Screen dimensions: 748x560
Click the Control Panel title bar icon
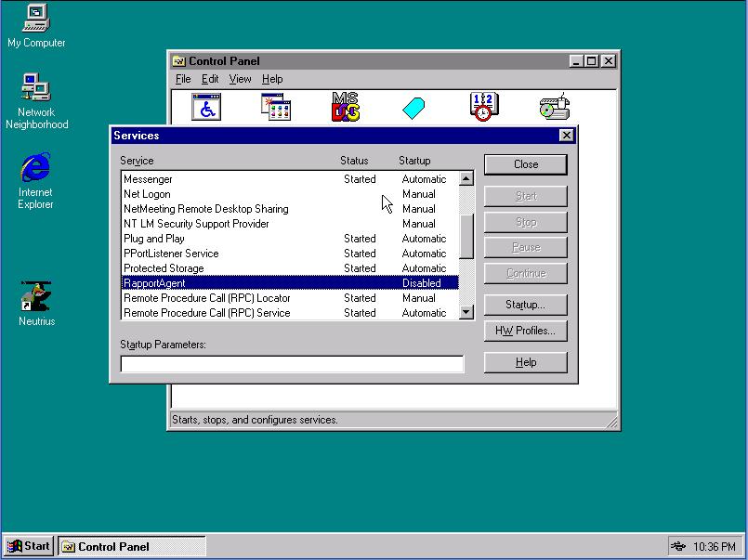pyautogui.click(x=178, y=61)
